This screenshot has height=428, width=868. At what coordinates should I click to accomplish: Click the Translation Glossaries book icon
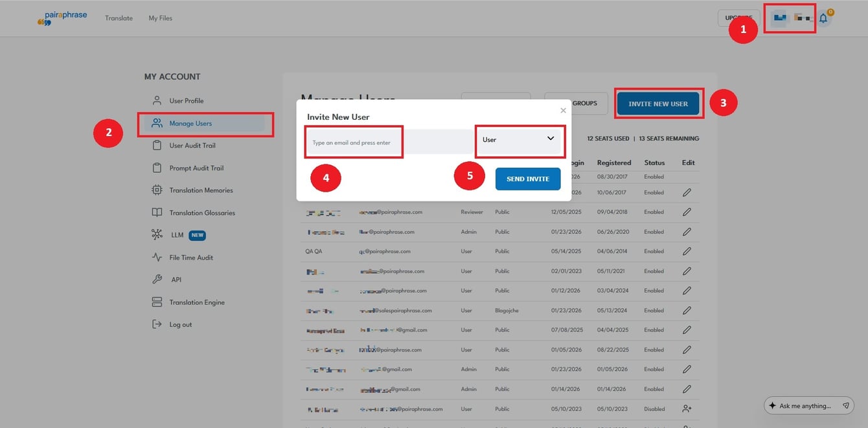point(157,212)
